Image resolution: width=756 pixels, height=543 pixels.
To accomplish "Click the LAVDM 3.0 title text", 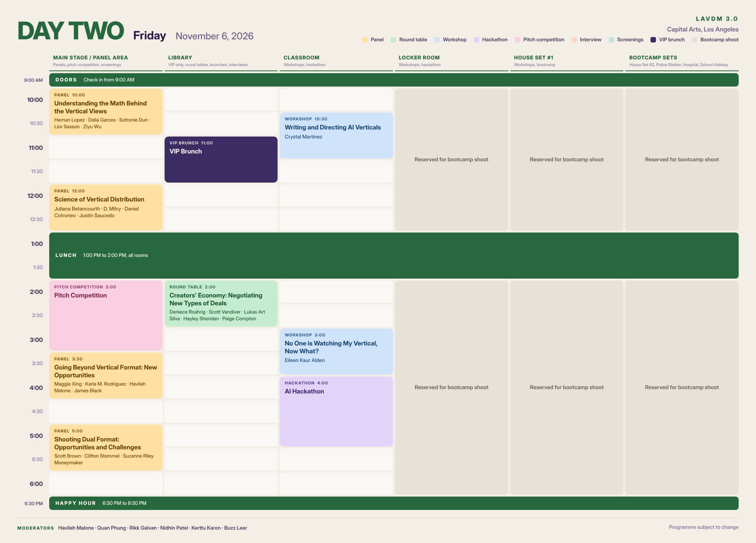I will pyautogui.click(x=717, y=19).
